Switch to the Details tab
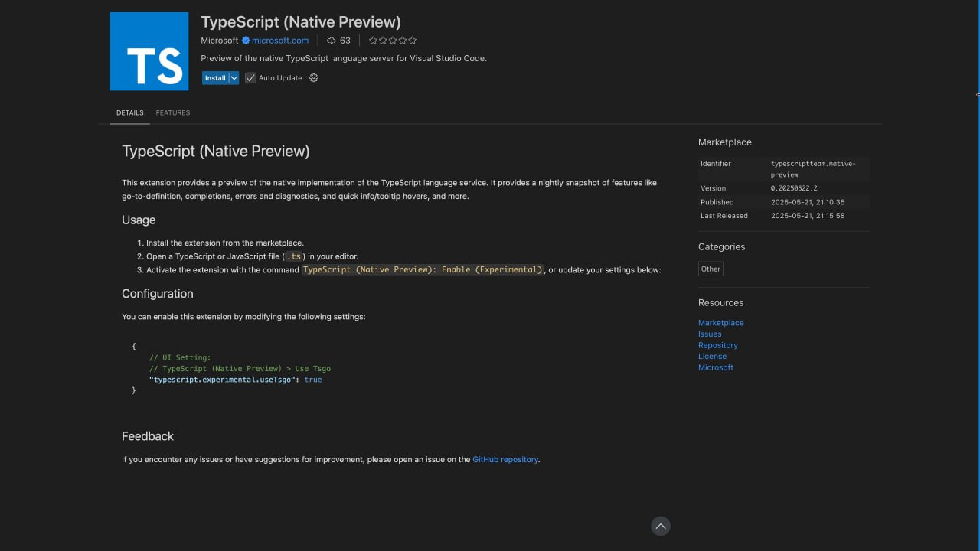980x551 pixels. (x=129, y=112)
